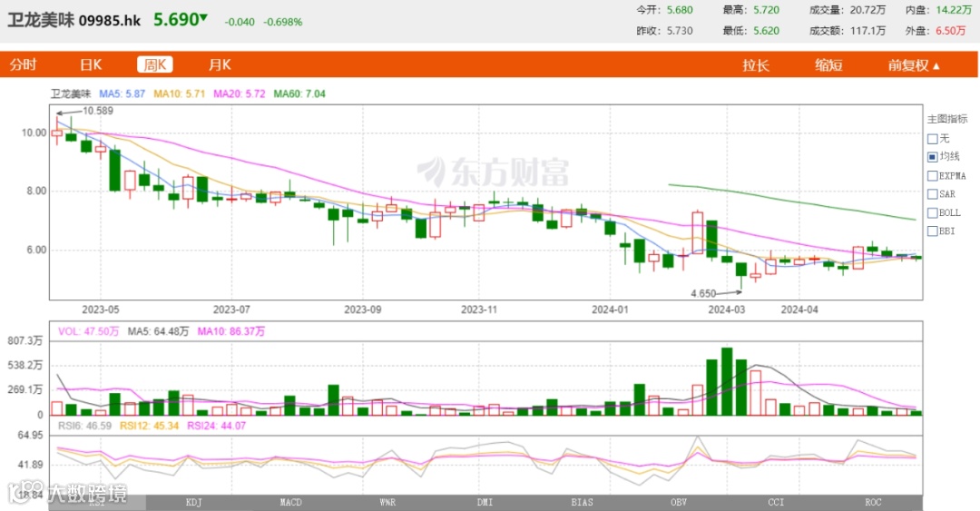Click the 2024-03 date axis label

point(726,310)
